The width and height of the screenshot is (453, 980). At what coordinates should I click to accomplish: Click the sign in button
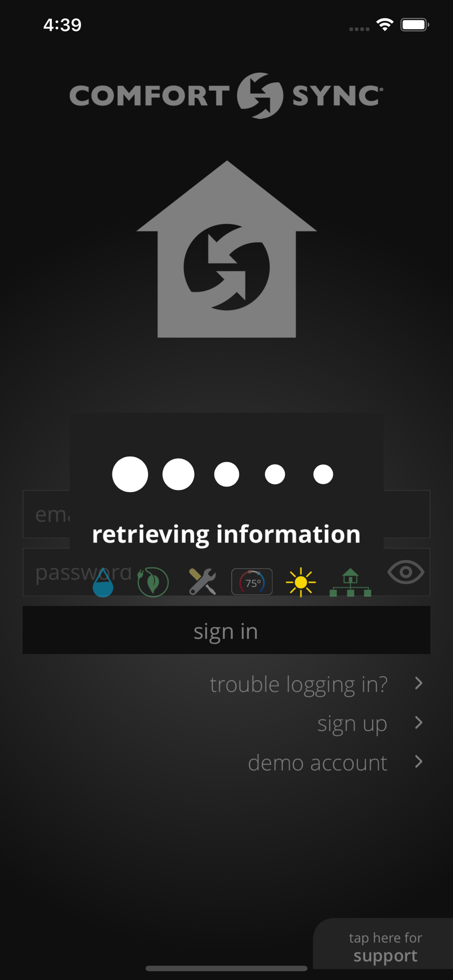226,630
